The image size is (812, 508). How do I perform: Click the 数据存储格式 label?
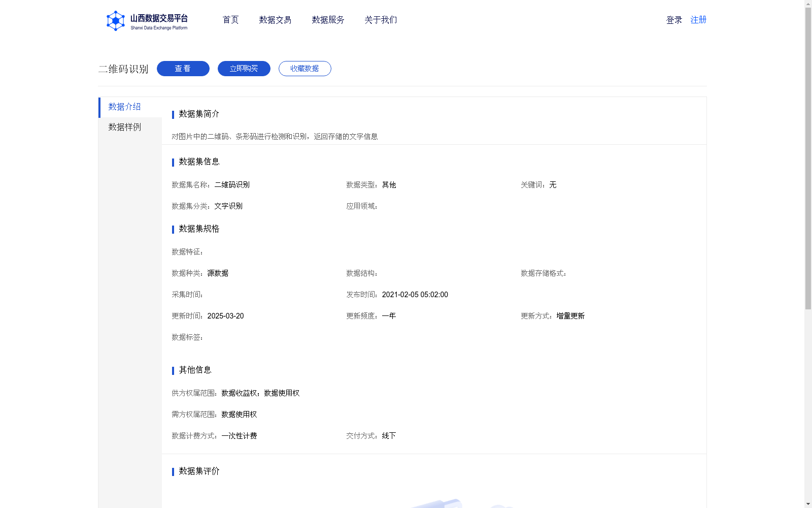pos(544,273)
